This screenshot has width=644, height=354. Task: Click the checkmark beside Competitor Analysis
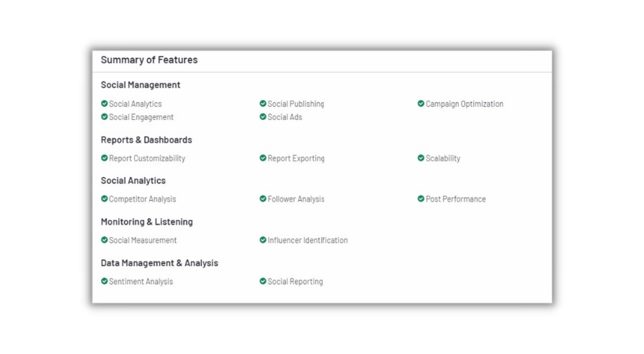click(x=105, y=199)
